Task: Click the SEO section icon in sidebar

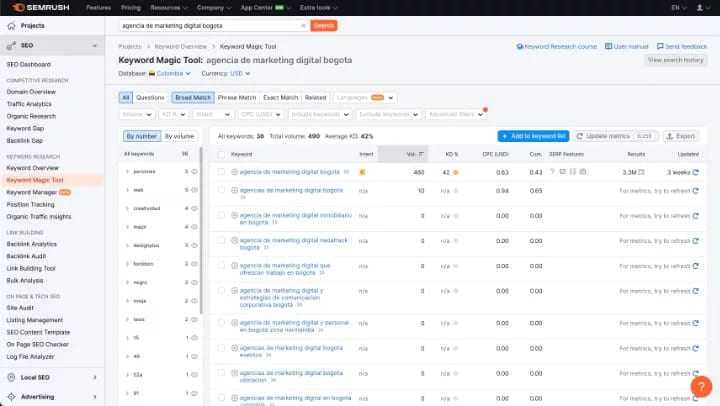Action: [11, 45]
